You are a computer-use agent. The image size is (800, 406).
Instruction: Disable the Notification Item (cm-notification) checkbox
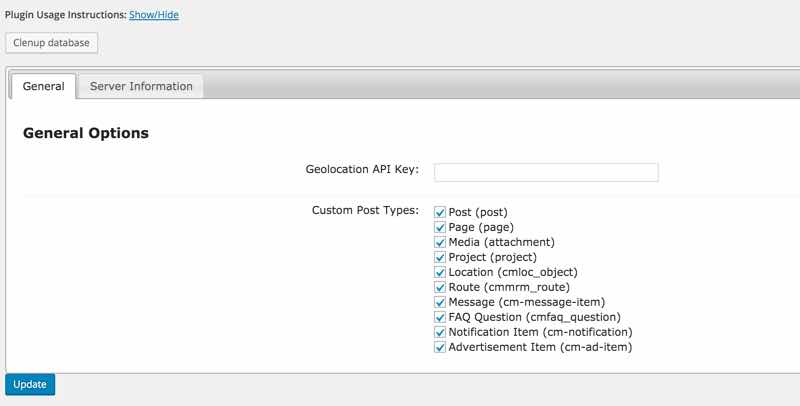440,332
